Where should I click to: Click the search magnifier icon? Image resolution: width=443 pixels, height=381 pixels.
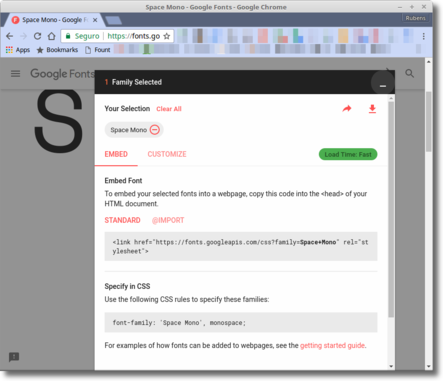[410, 73]
